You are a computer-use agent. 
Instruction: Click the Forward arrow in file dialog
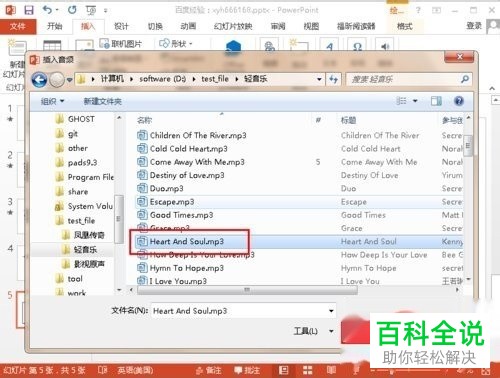click(57, 80)
